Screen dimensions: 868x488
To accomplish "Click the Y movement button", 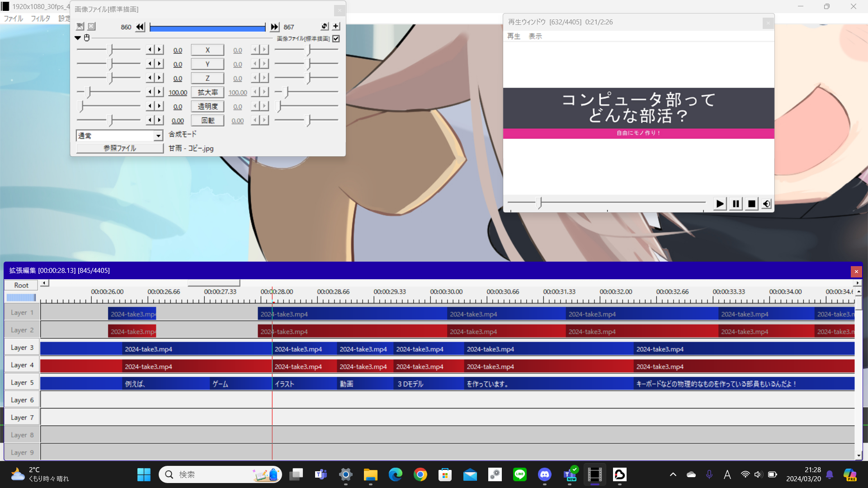I will (208, 64).
